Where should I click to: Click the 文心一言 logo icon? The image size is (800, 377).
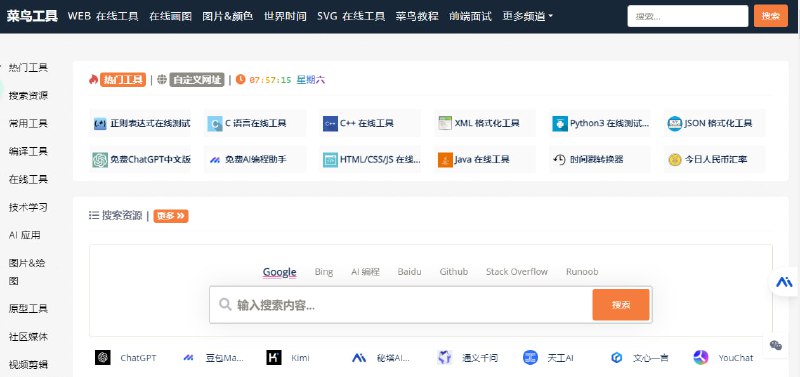tap(616, 358)
